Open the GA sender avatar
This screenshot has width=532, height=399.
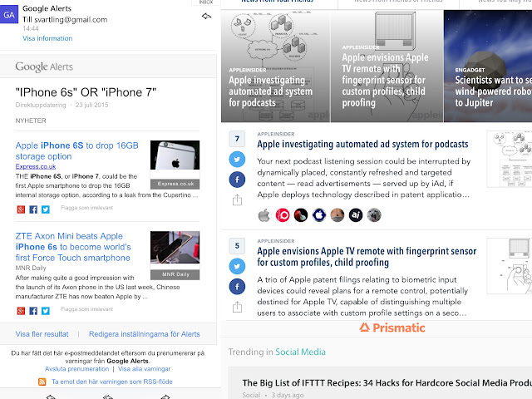(9, 15)
